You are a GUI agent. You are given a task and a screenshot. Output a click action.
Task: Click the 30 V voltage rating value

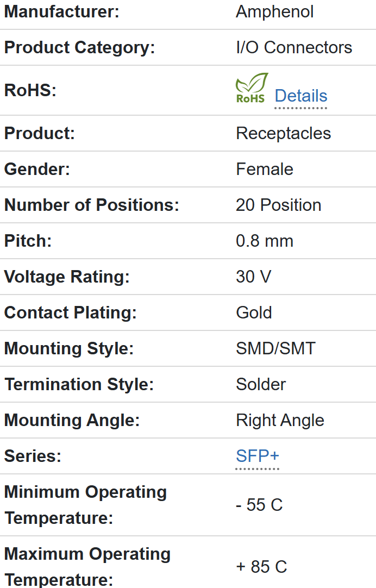click(253, 277)
